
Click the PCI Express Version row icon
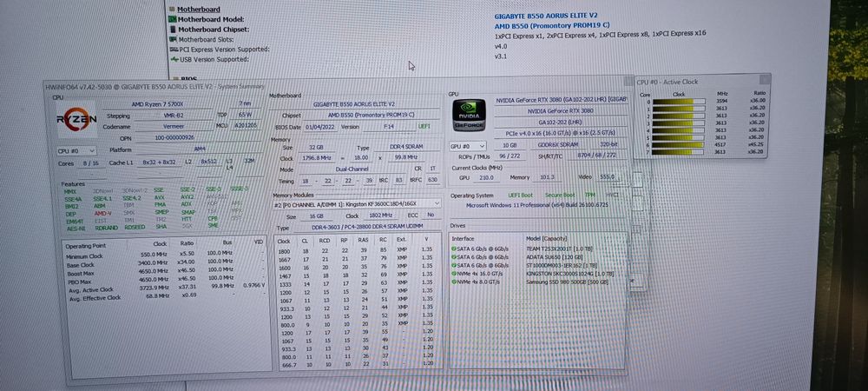click(174, 50)
